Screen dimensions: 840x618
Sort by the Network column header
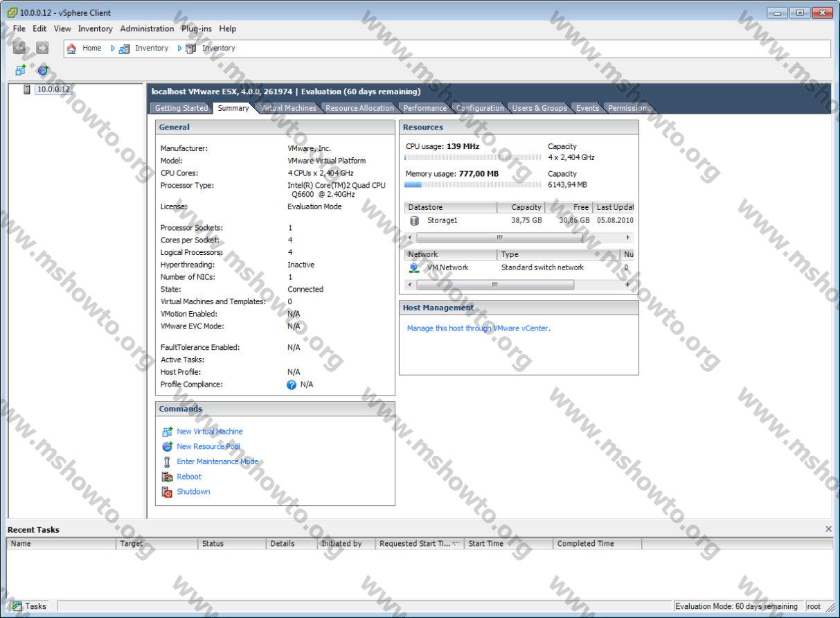pos(451,254)
